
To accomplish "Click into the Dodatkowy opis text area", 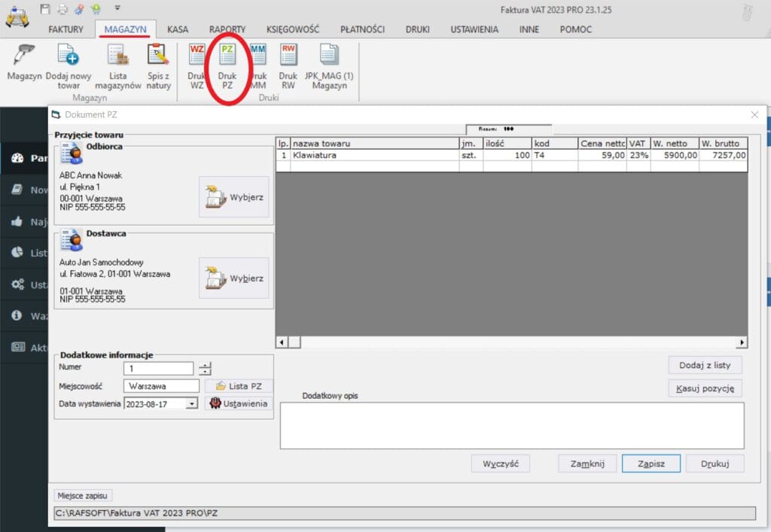I will pos(512,425).
